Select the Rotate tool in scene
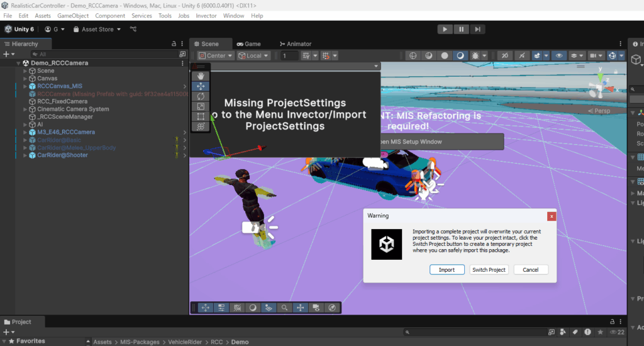Screen dimensions: 644x346 click(201, 96)
